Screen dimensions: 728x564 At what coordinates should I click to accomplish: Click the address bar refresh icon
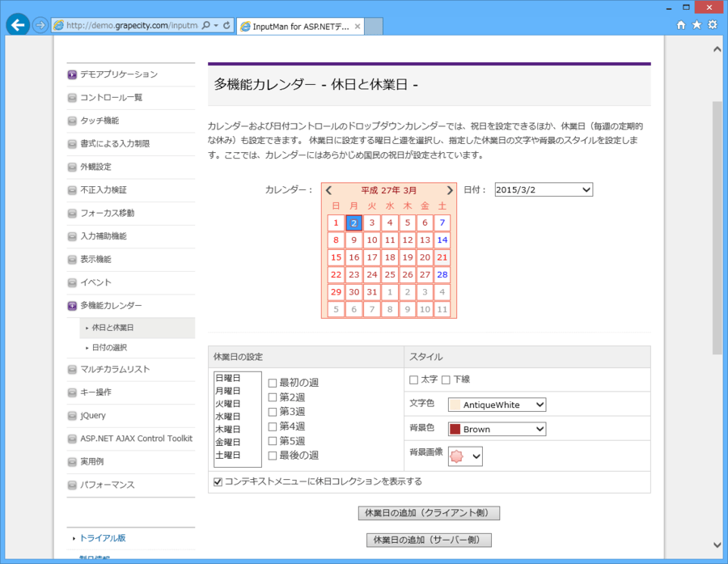coord(226,25)
